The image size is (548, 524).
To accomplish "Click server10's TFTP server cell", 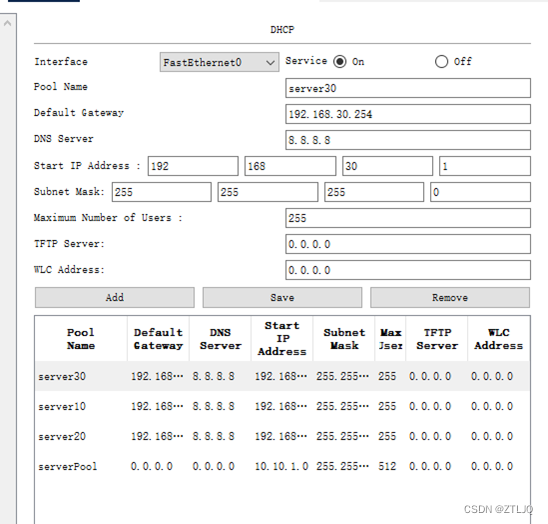I will coord(437,406).
